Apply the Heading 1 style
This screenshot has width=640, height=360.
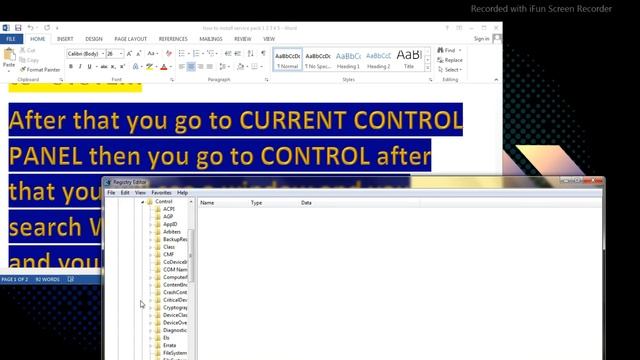coord(348,60)
